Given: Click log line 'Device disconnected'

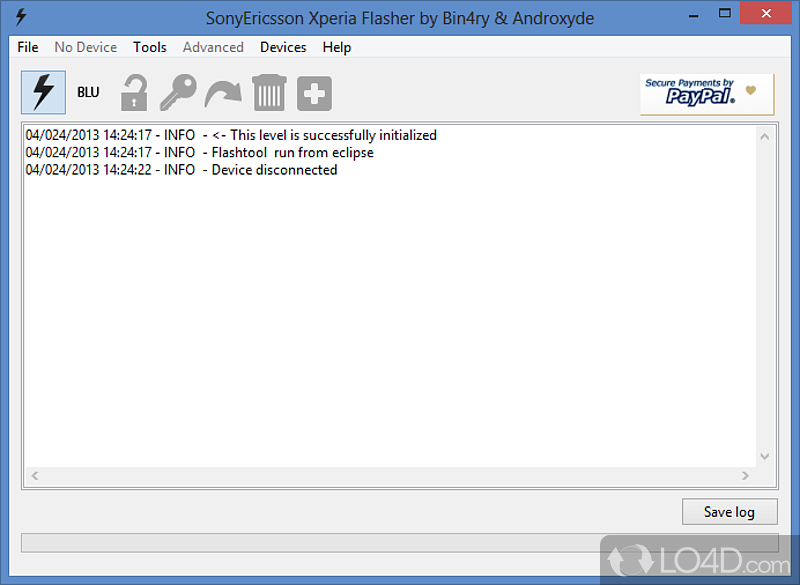Looking at the screenshot, I should (x=181, y=170).
